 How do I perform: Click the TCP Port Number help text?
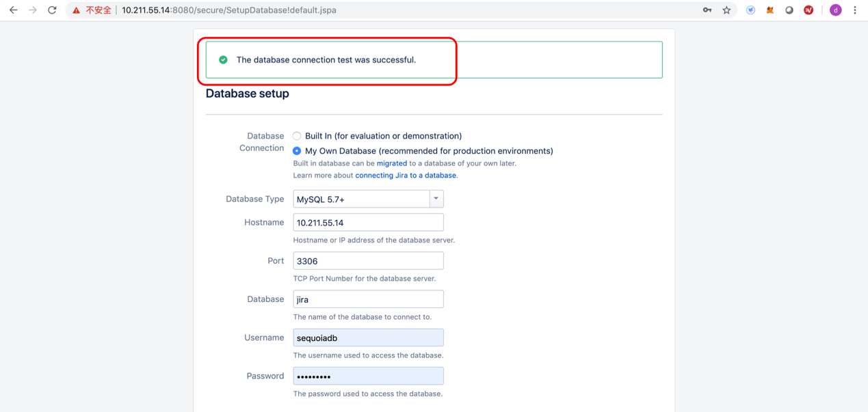(365, 279)
